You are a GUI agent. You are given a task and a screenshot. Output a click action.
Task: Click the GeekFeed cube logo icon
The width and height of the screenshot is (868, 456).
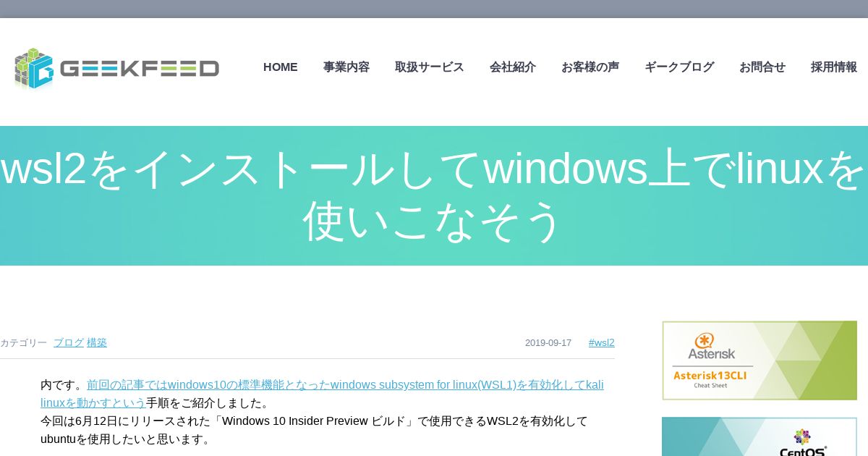(34, 68)
